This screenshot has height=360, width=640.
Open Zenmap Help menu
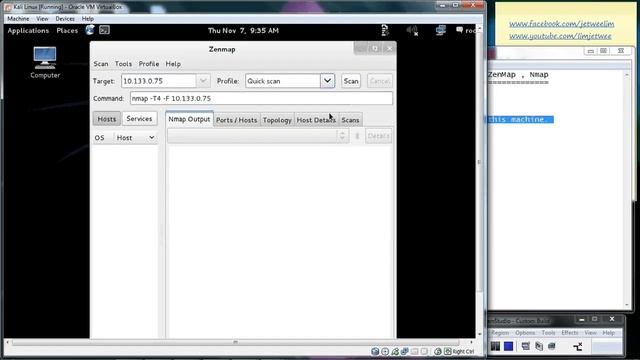click(x=173, y=64)
